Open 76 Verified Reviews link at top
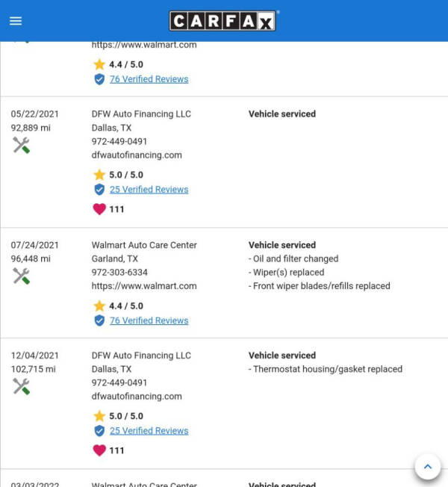The width and height of the screenshot is (448, 487). point(149,79)
